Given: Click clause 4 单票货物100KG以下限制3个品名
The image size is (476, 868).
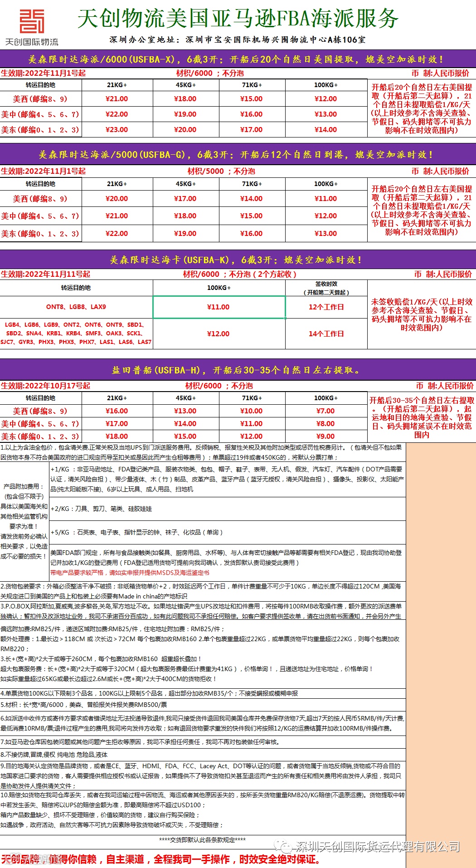Looking at the screenshot, I should (150, 693).
